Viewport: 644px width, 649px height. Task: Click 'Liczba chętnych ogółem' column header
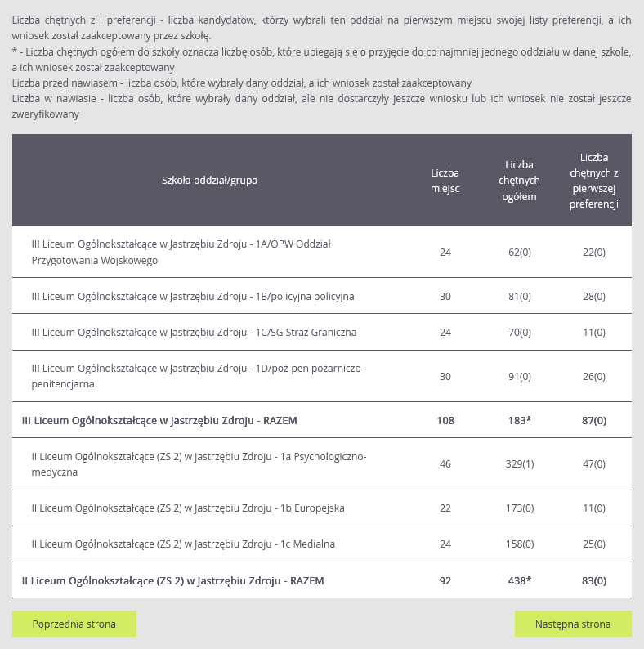pyautogui.click(x=519, y=180)
